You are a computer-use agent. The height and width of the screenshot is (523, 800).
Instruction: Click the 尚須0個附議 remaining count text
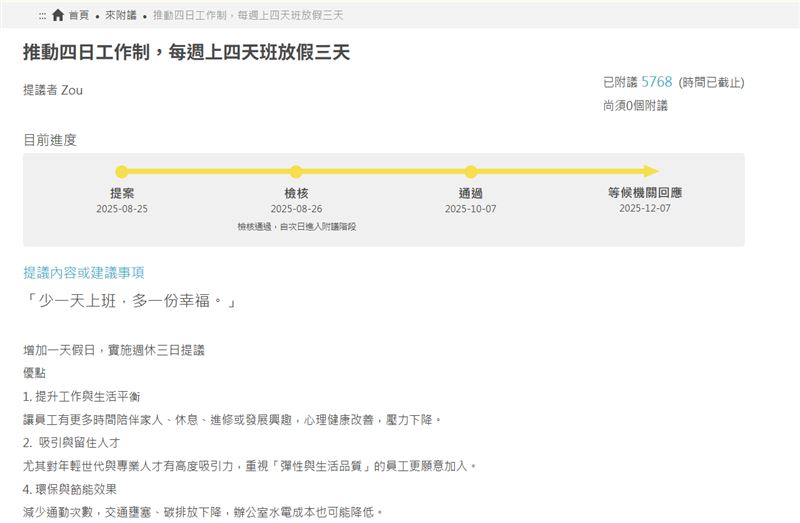[635, 105]
